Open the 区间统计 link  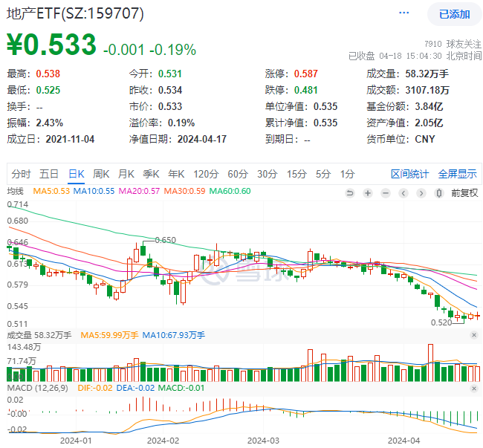point(409,174)
